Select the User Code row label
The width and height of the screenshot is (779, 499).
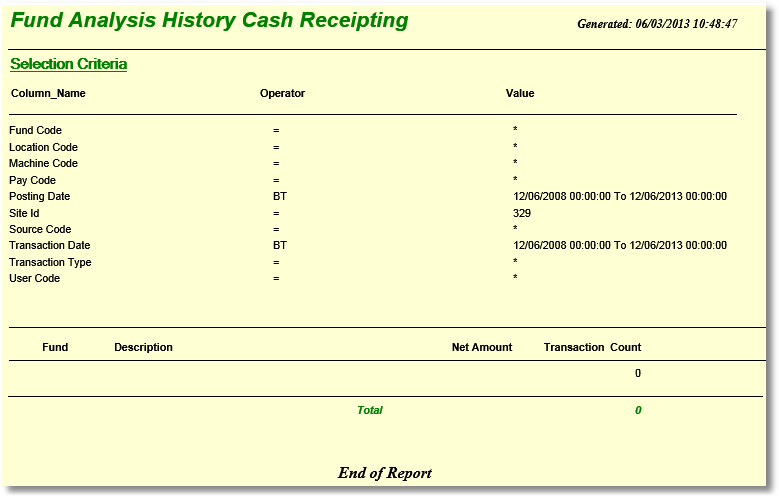[x=34, y=279]
